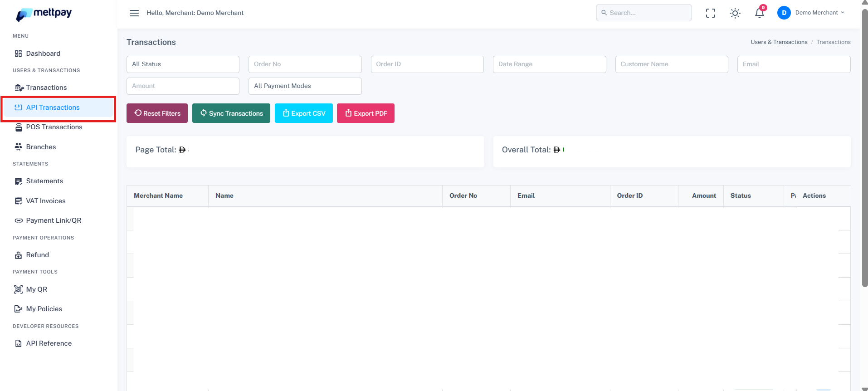Screen dimensions: 868x391
Task: Click the meltpay logo
Action: click(x=44, y=14)
